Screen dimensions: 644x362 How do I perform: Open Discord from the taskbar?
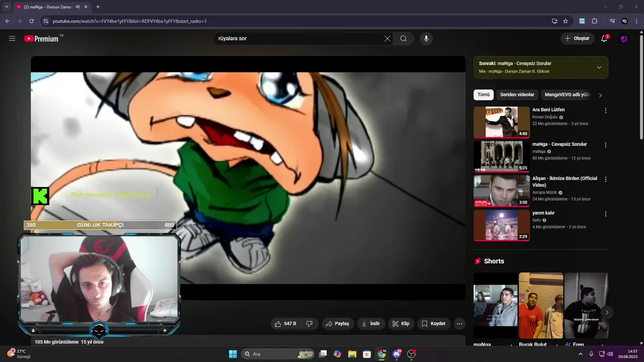pyautogui.click(x=396, y=354)
